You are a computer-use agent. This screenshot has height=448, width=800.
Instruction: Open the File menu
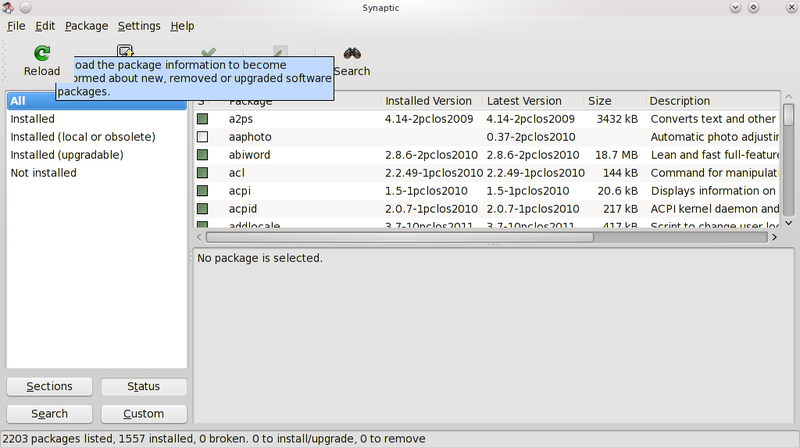16,26
